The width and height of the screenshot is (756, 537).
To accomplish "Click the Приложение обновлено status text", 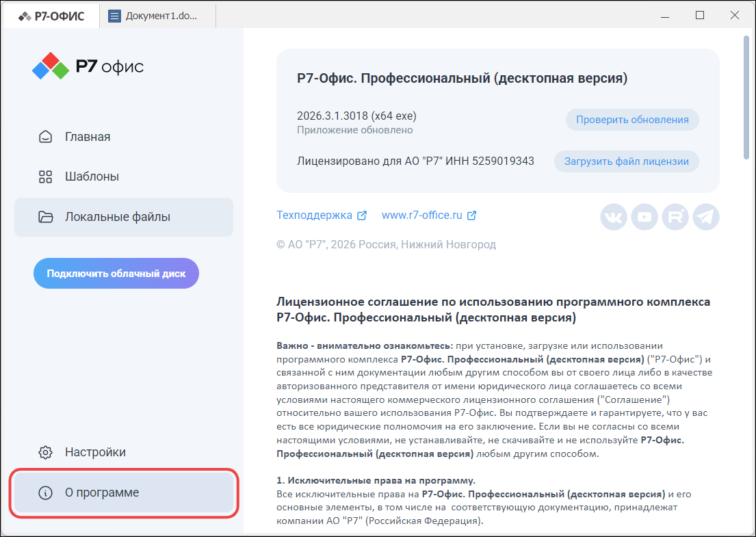I will 355,130.
